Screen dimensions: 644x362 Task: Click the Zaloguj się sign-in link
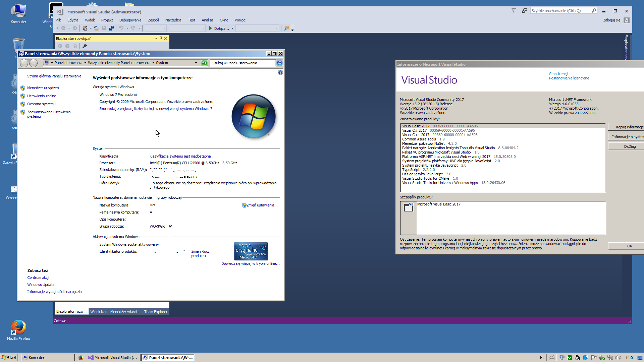pyautogui.click(x=611, y=20)
